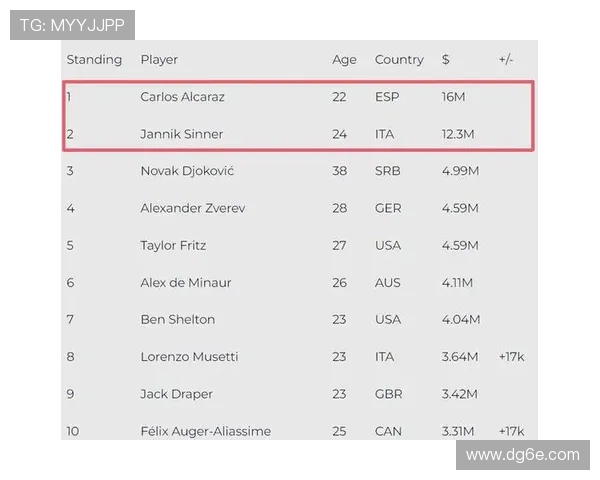Screen dimensions: 600x480
Task: Click the +17k change for Musetti
Action: tap(514, 356)
